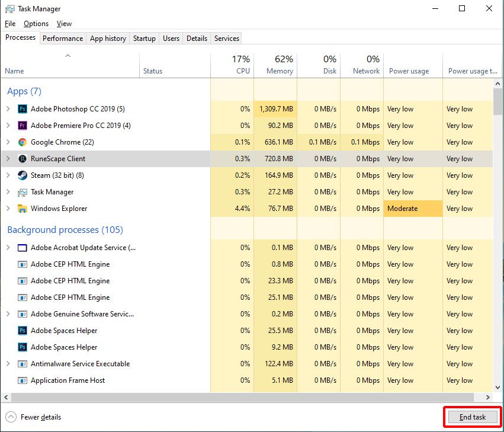
Task: Open the Options menu
Action: [x=36, y=24]
